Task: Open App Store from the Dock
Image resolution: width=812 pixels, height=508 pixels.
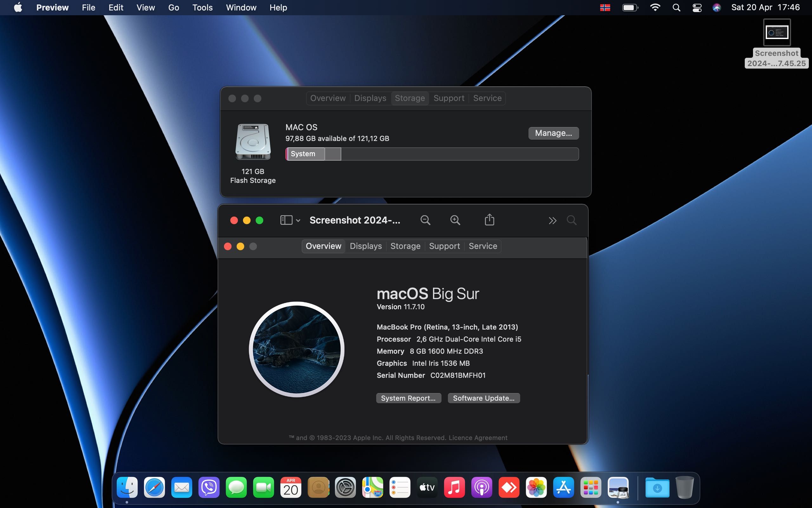Action: 563,487
